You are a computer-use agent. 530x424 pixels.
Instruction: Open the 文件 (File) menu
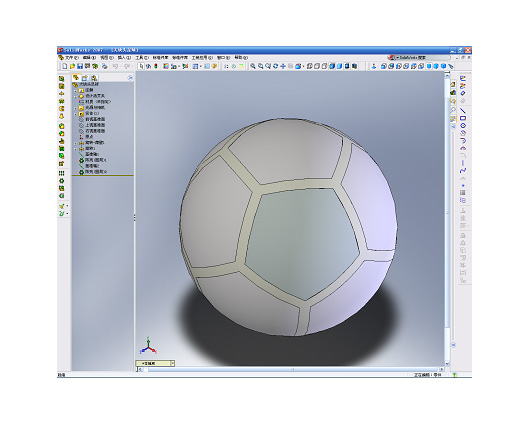point(72,58)
